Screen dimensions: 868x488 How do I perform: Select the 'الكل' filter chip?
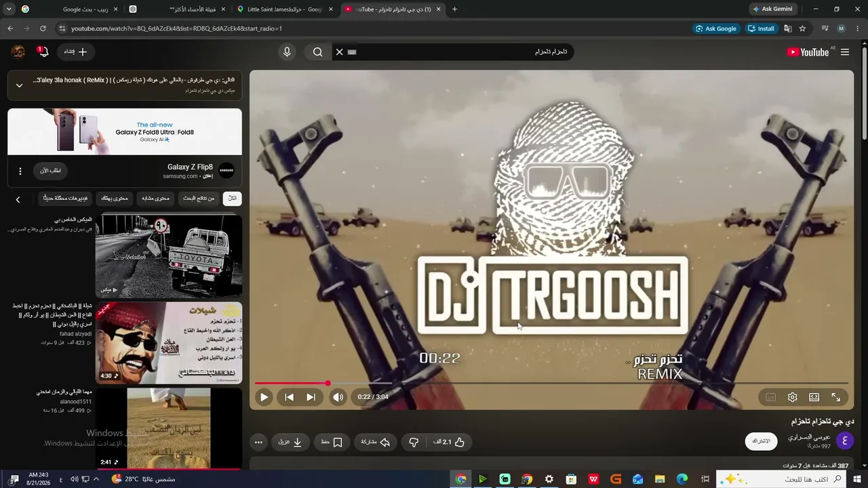[232, 199]
